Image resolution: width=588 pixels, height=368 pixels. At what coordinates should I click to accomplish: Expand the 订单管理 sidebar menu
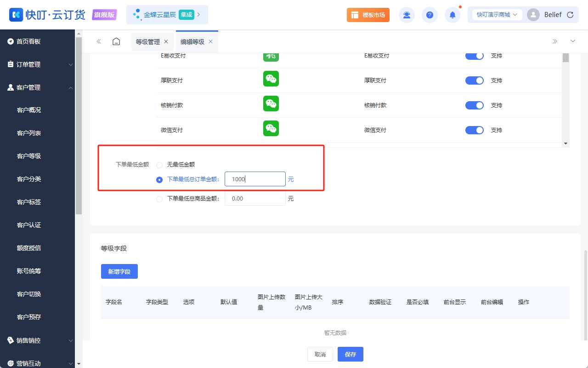point(37,64)
